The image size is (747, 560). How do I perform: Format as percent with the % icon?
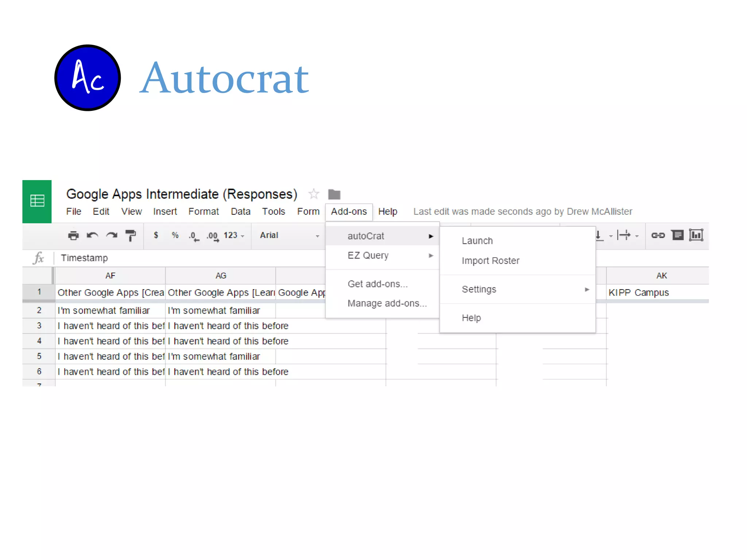pyautogui.click(x=175, y=235)
